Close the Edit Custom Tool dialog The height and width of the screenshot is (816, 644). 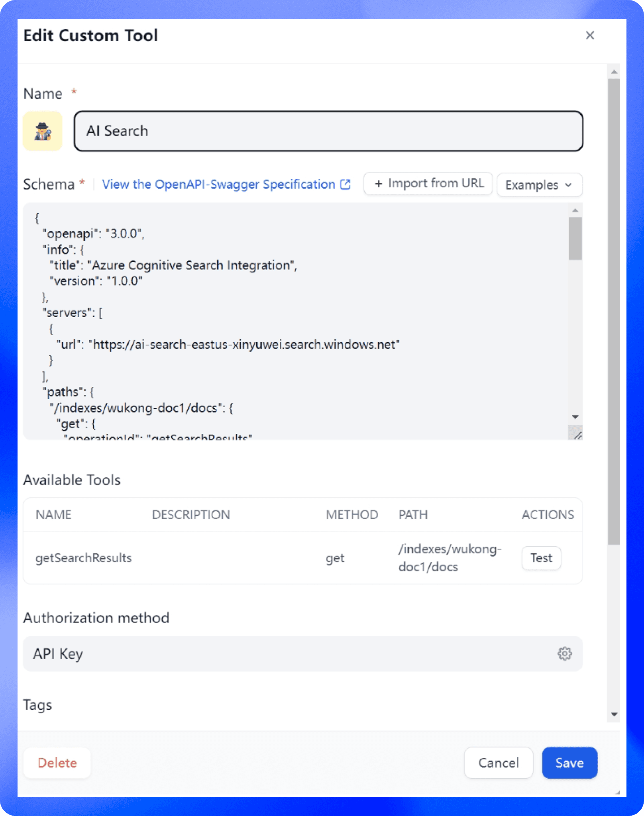click(590, 35)
